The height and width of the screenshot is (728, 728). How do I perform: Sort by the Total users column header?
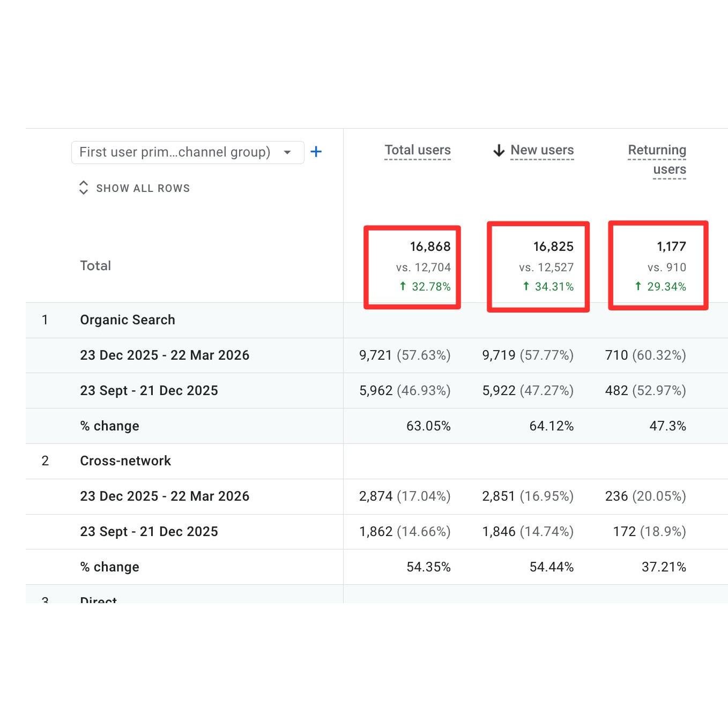click(417, 150)
